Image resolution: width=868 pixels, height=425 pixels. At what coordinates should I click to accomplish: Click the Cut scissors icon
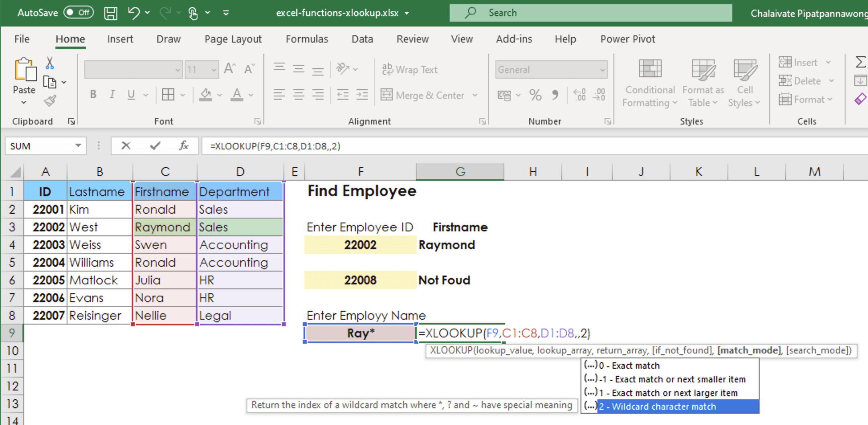(50, 63)
